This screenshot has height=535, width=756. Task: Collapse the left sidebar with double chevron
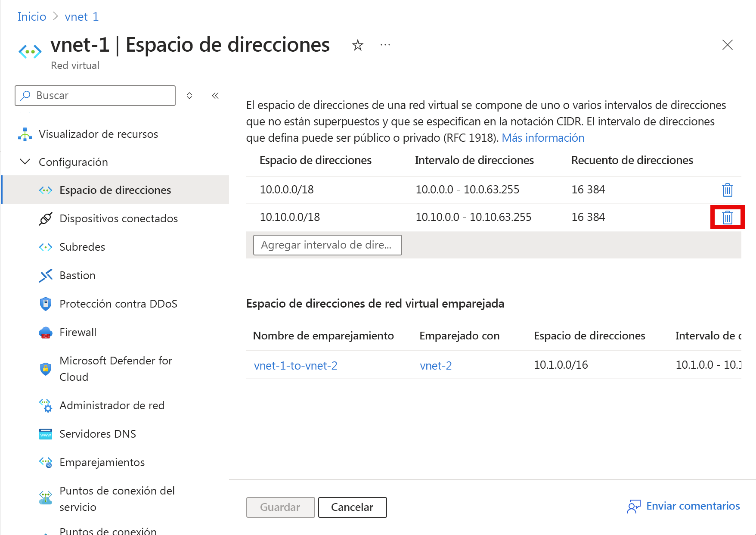215,95
